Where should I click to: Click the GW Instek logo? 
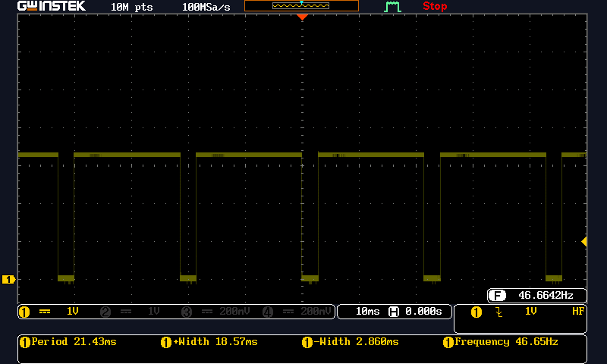52,6
